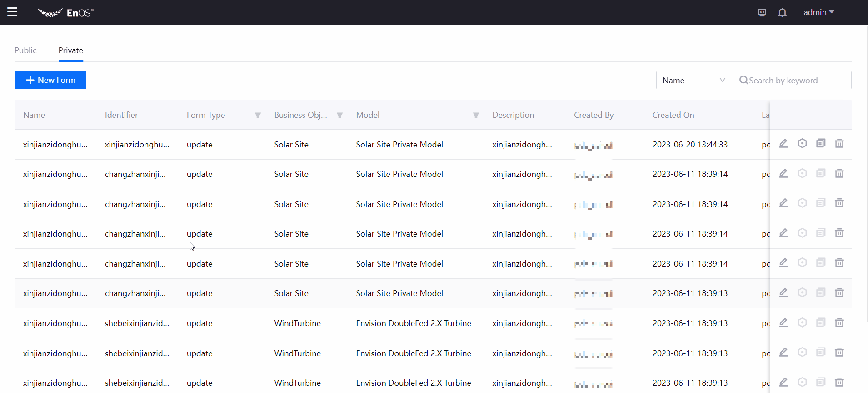
Task: Click the hexagon publish icon in first row
Action: click(x=802, y=144)
